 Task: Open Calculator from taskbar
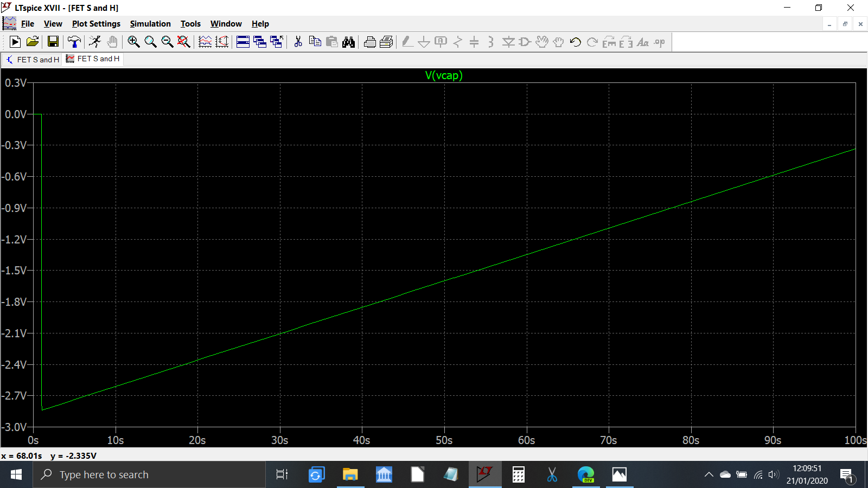(519, 475)
